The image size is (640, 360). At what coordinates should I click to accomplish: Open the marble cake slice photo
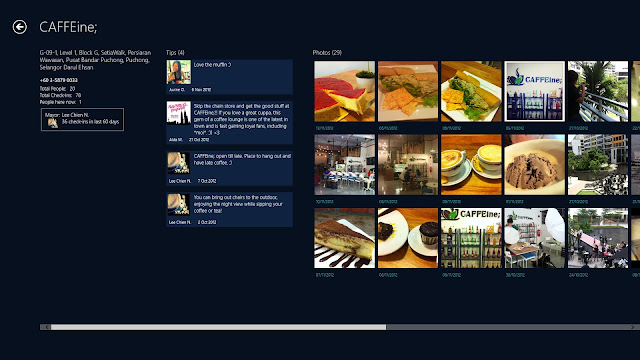(x=344, y=238)
